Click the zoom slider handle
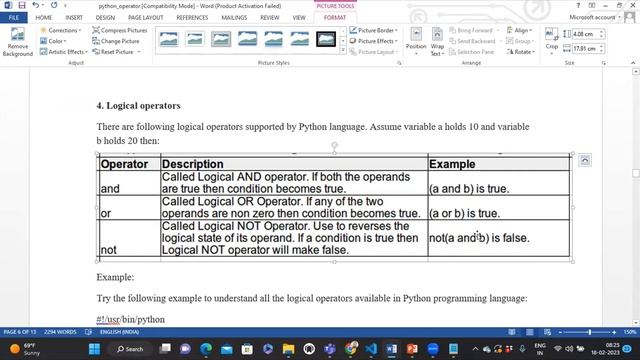Image resolution: width=640 pixels, height=360 pixels. [x=589, y=332]
